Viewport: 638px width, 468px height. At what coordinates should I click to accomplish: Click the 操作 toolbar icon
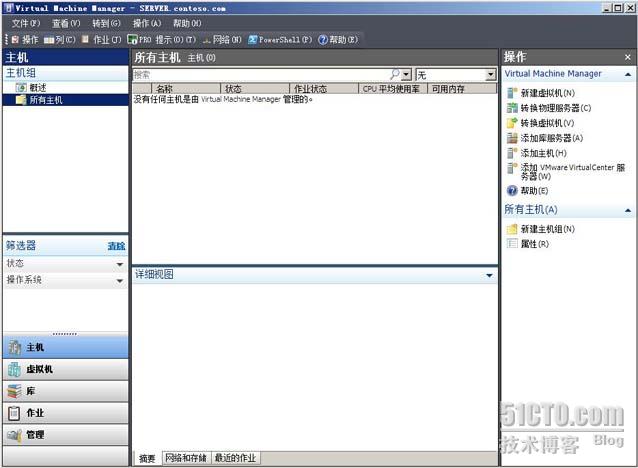[15, 39]
